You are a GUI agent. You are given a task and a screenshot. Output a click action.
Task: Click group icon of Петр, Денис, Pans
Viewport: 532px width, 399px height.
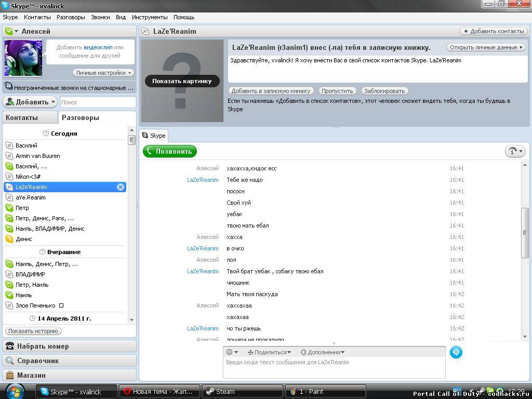point(9,218)
